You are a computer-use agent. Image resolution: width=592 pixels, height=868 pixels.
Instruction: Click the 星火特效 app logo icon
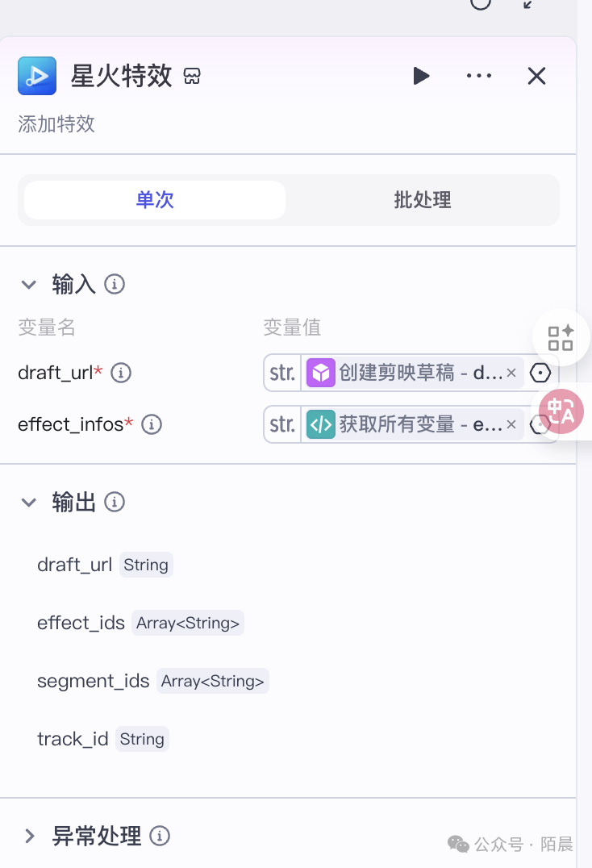37,76
